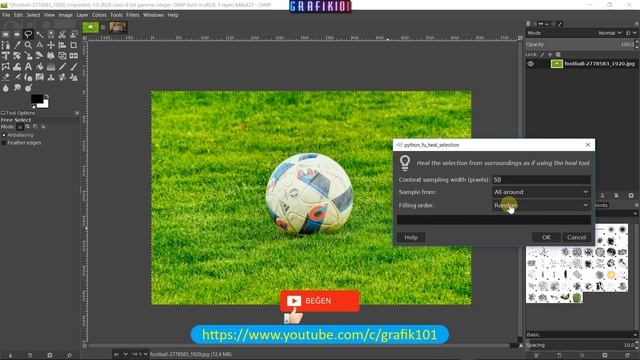
Task: Open status bar unit dropdown
Action: coord(120,354)
